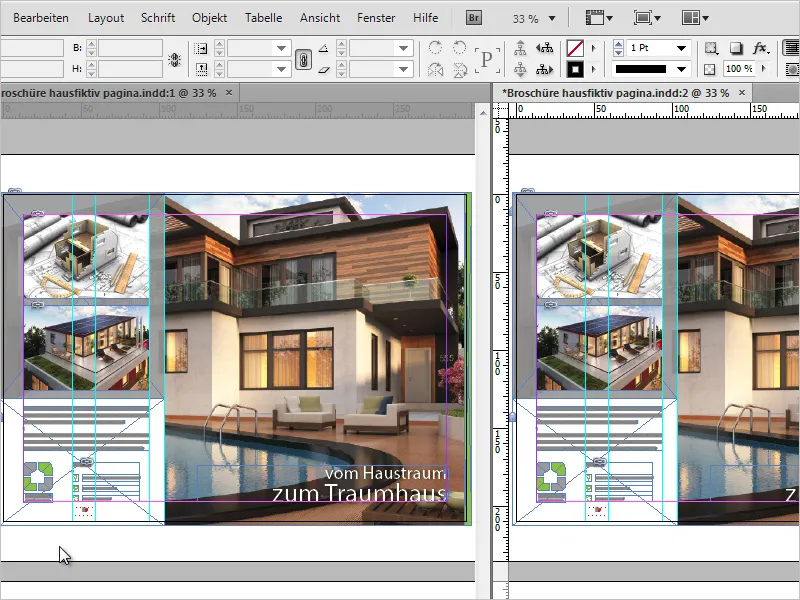Open the shear angle dropdown
Viewport: 800px width, 600px height.
[404, 69]
